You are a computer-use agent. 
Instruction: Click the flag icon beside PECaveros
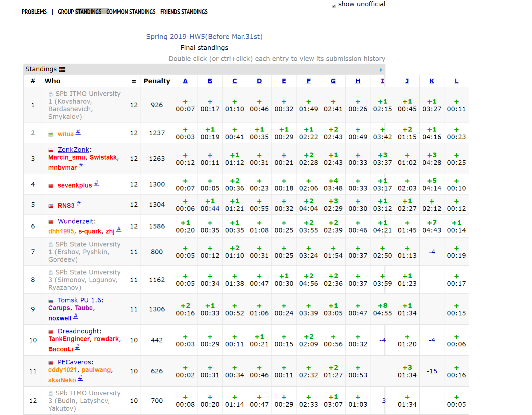coord(51,363)
